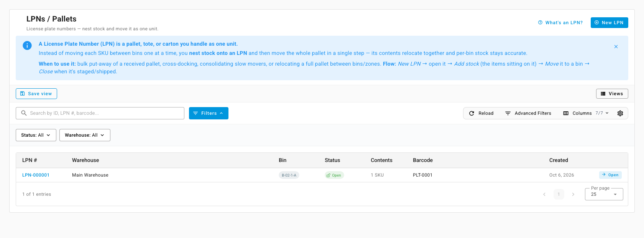Focus the search by ID, LPN # field
Viewport: 644px width, 238px height.
[100, 113]
